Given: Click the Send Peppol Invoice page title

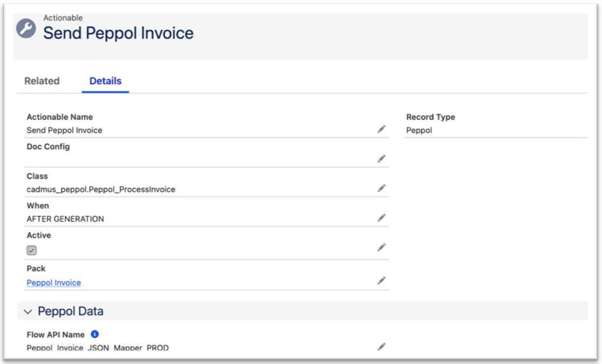Looking at the screenshot, I should (118, 33).
